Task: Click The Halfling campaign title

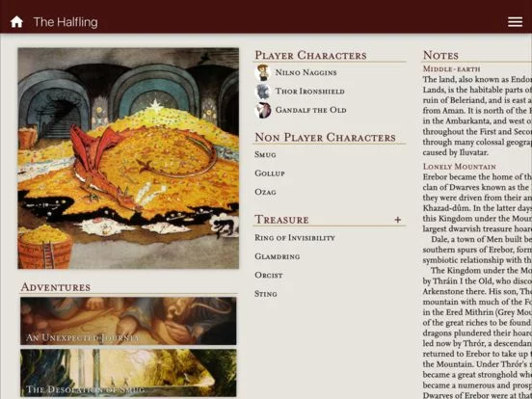Action: click(66, 22)
